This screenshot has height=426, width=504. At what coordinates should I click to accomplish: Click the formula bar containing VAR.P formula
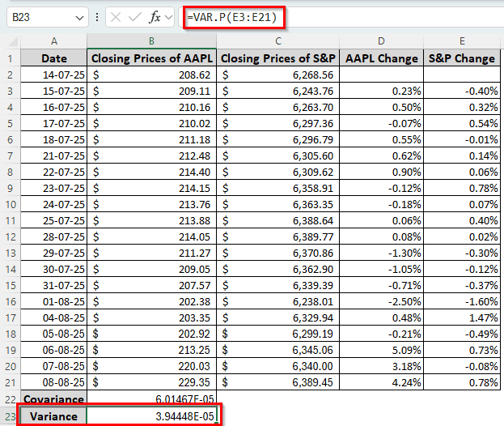coord(340,16)
